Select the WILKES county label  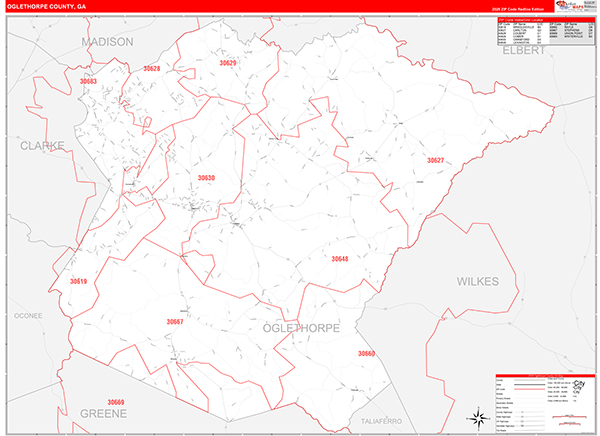pos(478,282)
